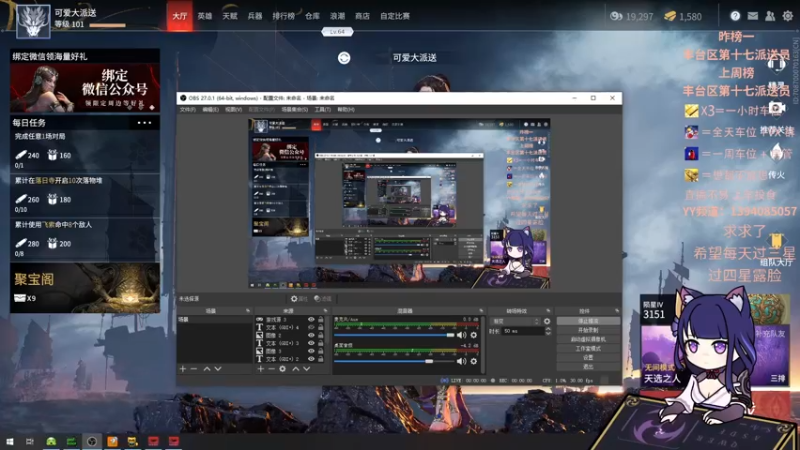800x450 pixels.
Task: Mute the mic/Aux speaker icon
Action: click(461, 335)
